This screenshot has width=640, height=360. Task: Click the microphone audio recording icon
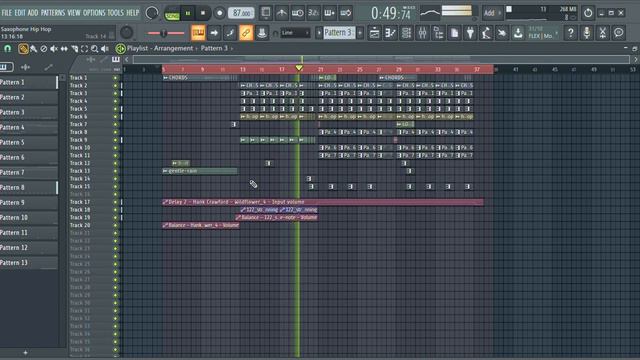[587, 33]
